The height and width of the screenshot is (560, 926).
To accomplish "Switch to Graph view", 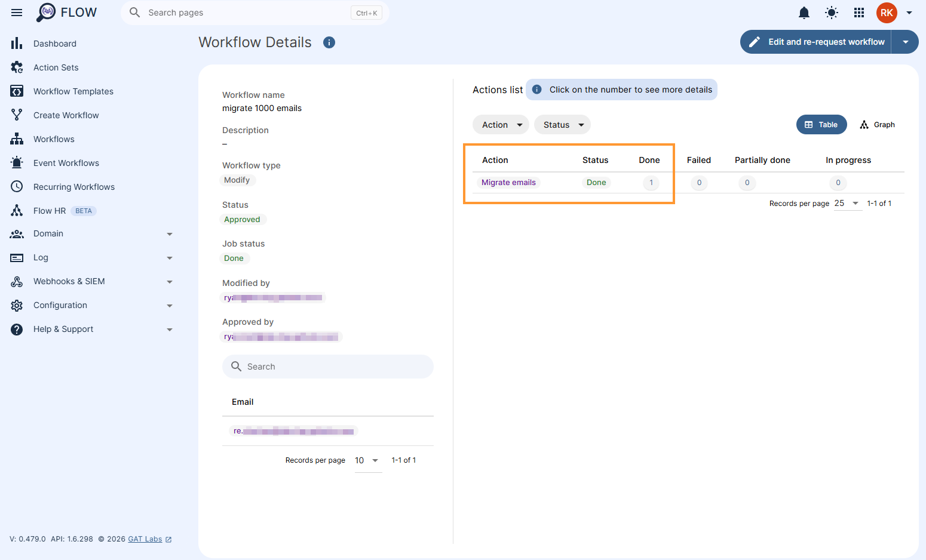I will coord(877,125).
